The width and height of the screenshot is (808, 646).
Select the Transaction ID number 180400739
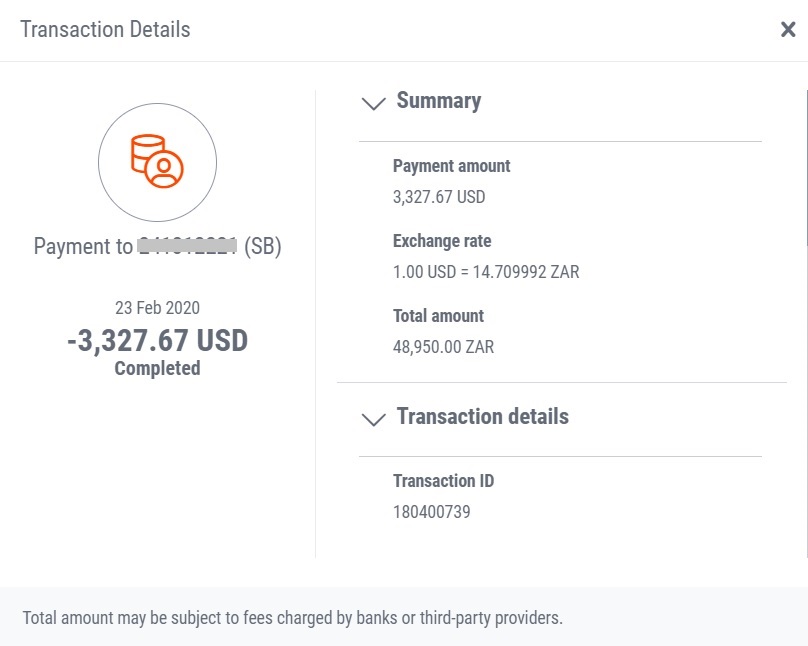tap(432, 512)
